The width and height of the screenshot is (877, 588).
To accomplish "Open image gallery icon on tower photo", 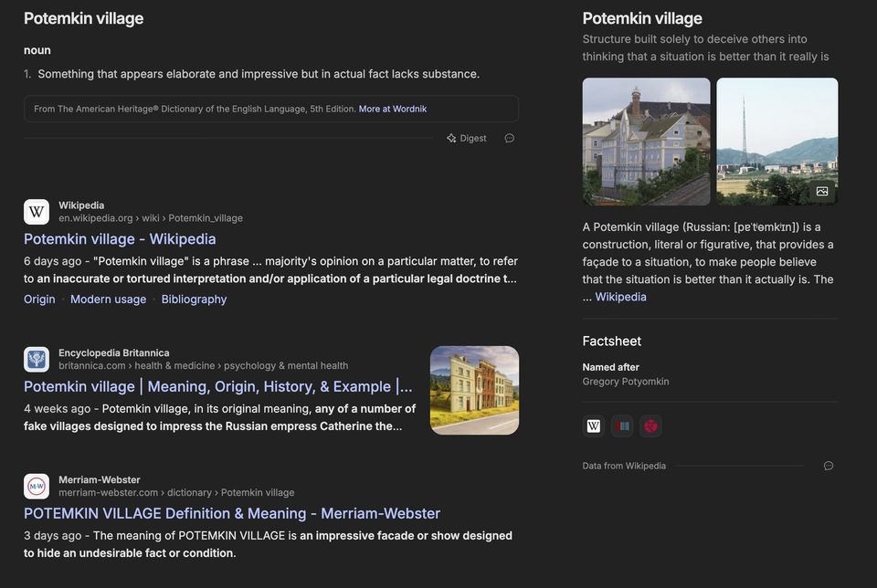I will point(821,191).
